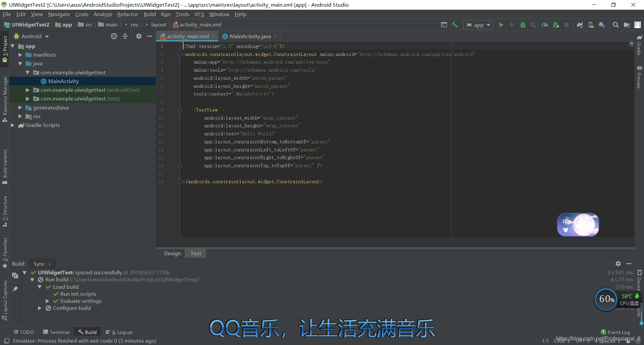Image resolution: width=644 pixels, height=345 pixels.
Task: Open the Refactor menu
Action: pos(127,14)
